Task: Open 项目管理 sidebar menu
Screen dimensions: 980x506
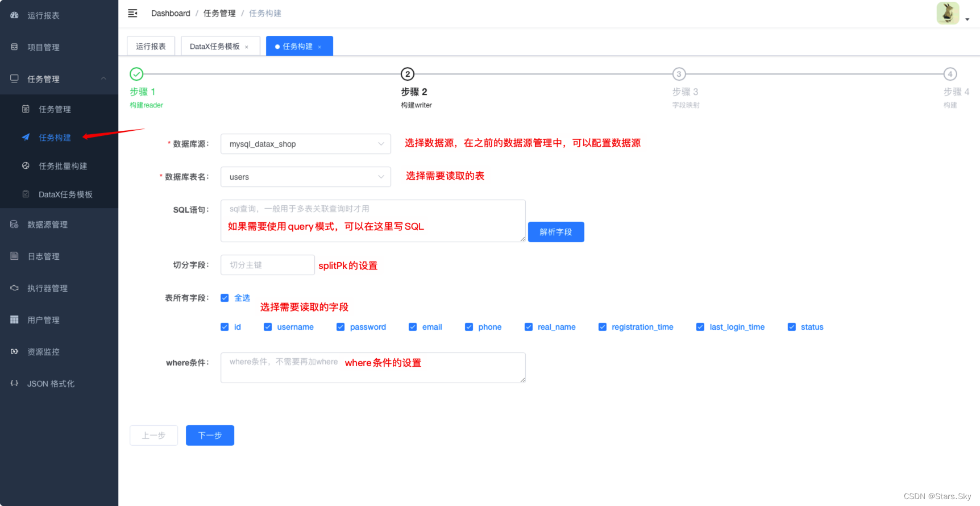Action: click(x=59, y=47)
